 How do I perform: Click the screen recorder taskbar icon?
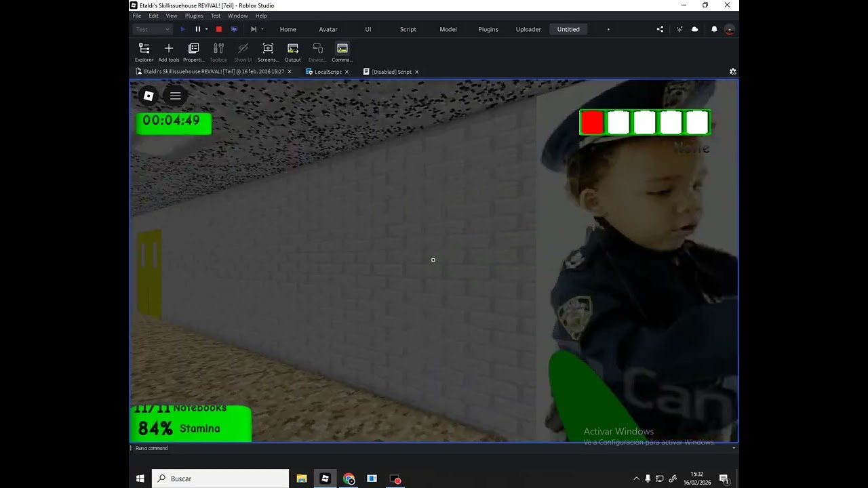(395, 479)
